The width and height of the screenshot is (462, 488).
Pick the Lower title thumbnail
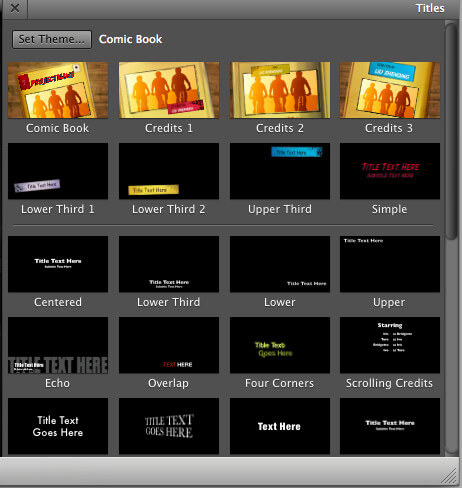(280, 264)
